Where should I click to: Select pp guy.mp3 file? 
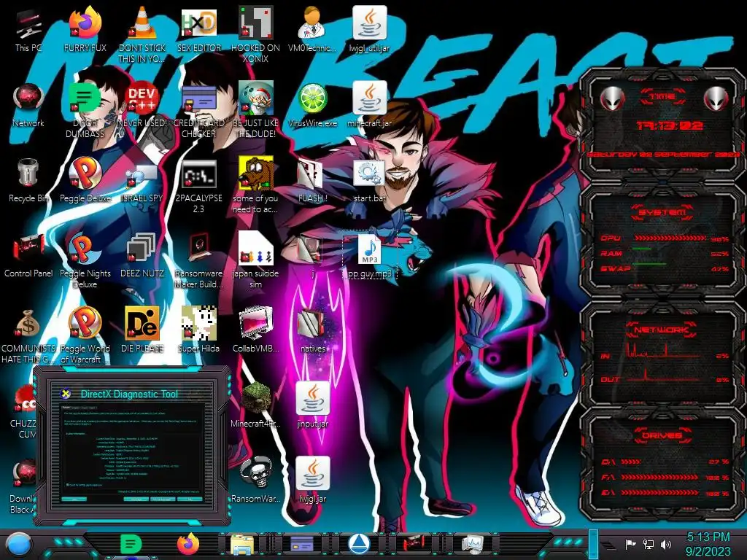pyautogui.click(x=369, y=256)
